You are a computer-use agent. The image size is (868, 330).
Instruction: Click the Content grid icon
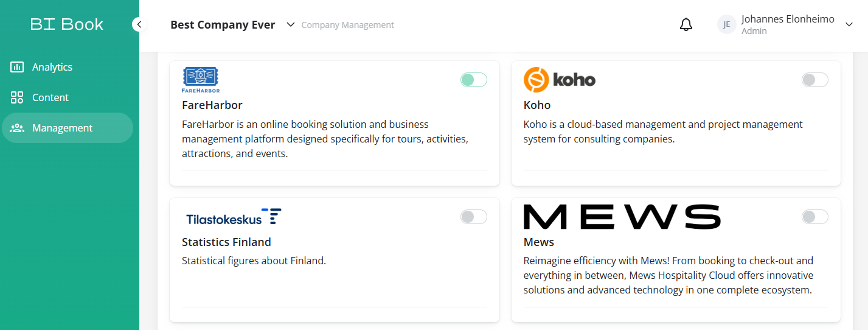17,97
